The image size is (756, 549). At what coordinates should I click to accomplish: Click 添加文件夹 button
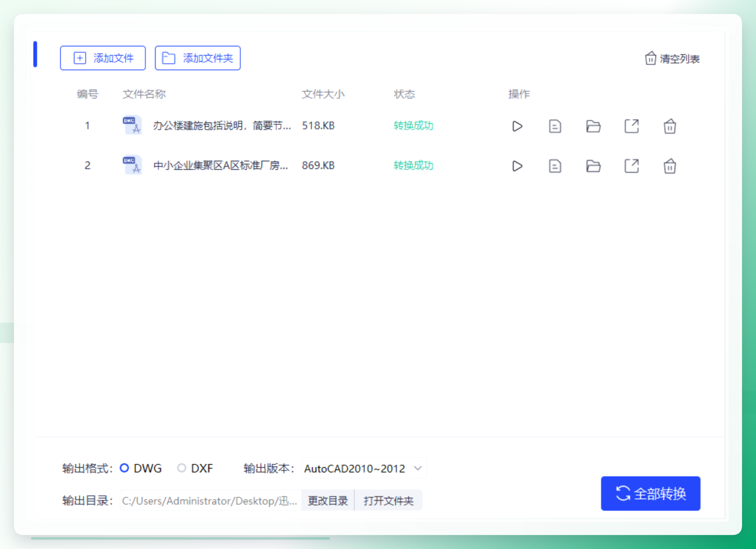click(x=198, y=58)
